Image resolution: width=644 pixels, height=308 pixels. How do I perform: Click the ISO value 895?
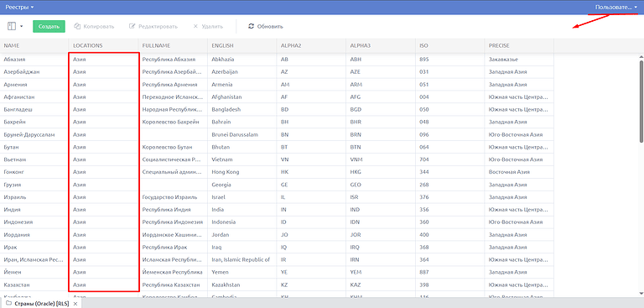coord(450,60)
